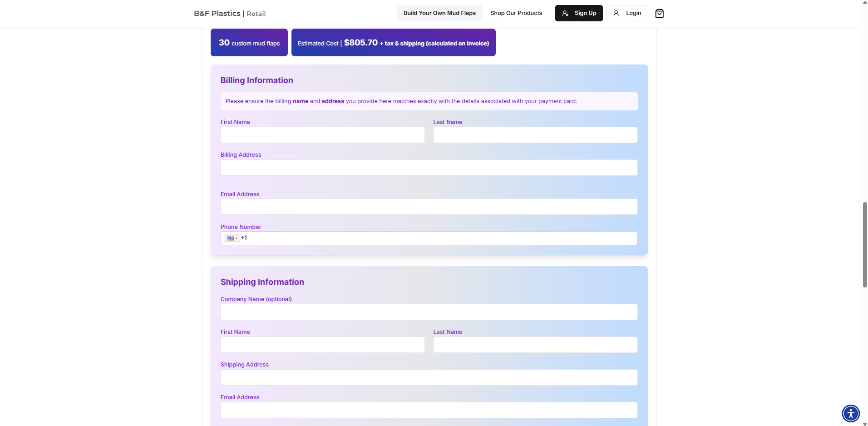Click the 30 custom mud flaps badge
This screenshot has width=868, height=426.
pyautogui.click(x=249, y=43)
